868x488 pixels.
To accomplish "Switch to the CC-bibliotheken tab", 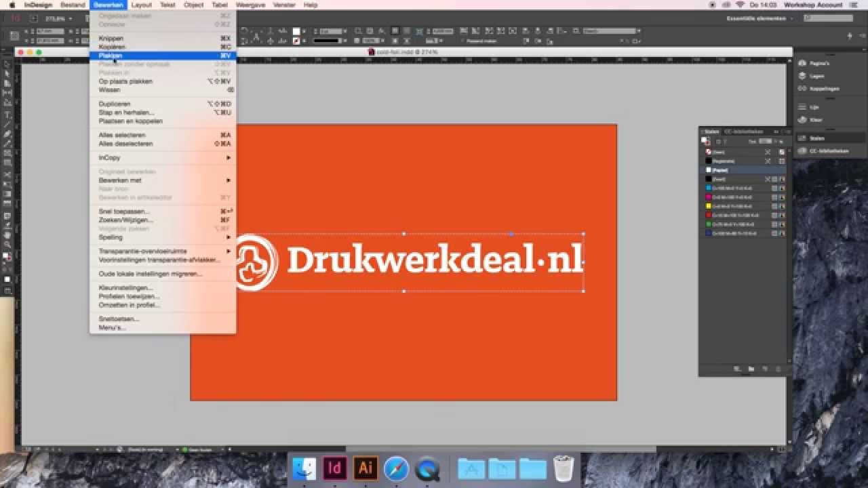I will coord(744,131).
